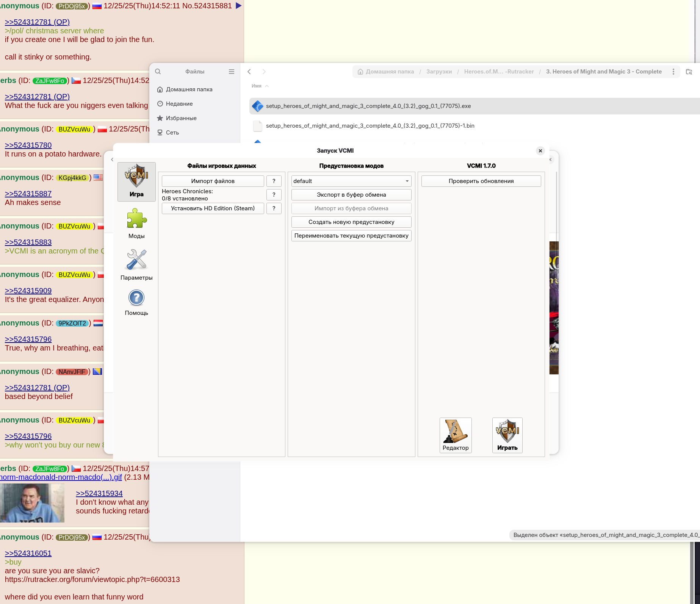Expand the default mod preset dropdown
This screenshot has width=700, height=604.
tap(351, 181)
